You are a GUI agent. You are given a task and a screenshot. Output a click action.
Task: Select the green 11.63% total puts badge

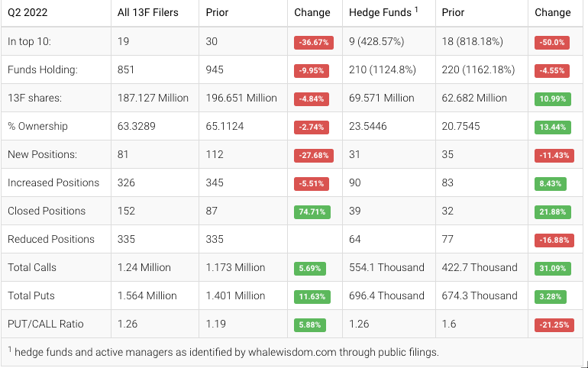[312, 297]
